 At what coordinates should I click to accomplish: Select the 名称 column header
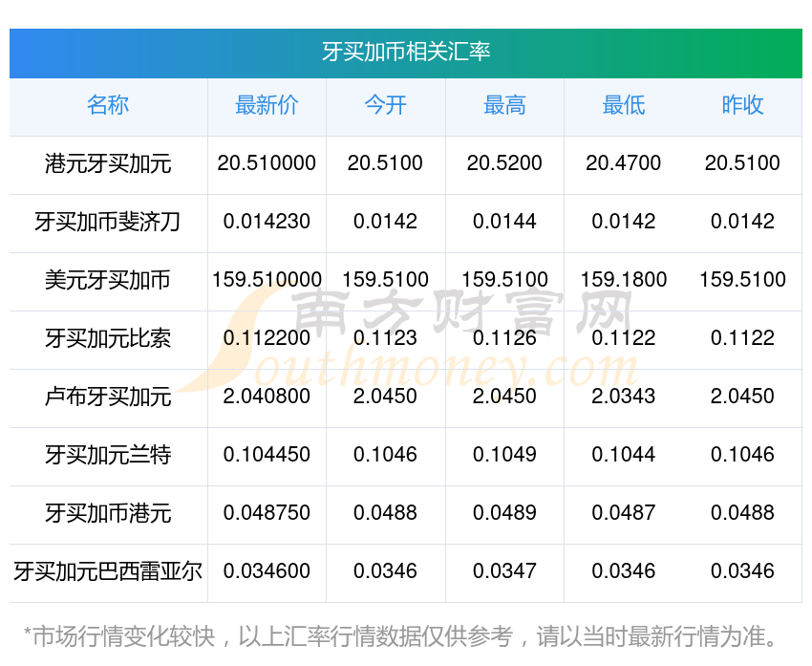108,106
